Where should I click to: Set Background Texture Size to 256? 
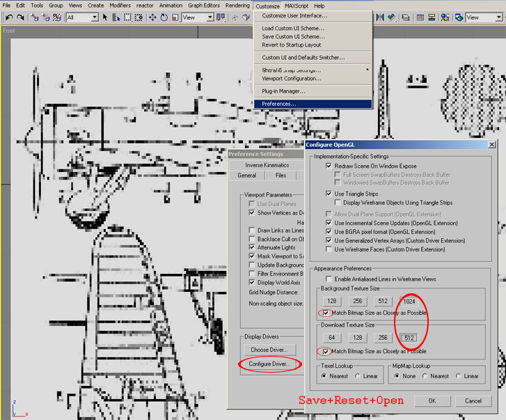(x=358, y=301)
